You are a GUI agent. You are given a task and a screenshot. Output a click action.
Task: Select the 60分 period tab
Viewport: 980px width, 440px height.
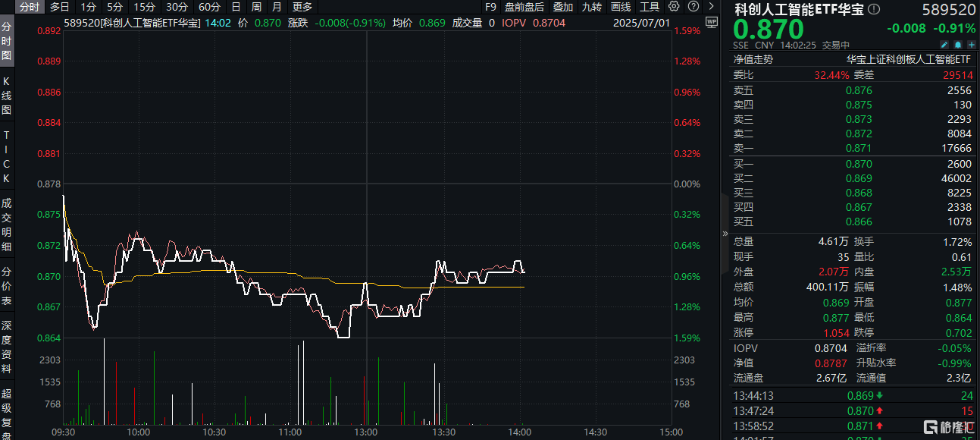210,7
